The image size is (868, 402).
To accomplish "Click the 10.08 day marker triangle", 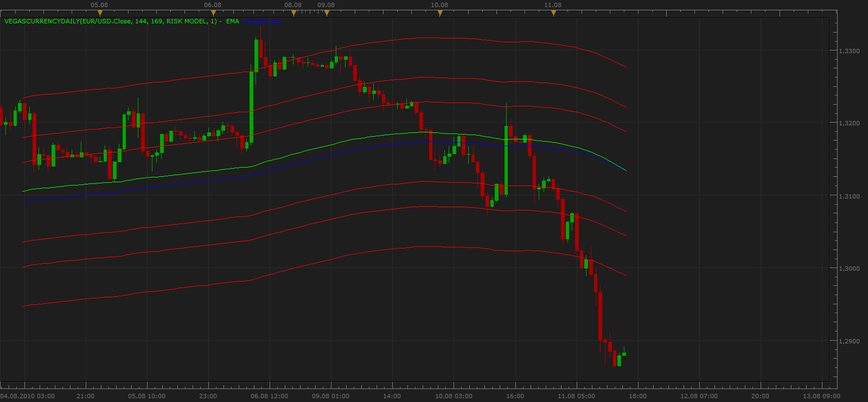I will tap(440, 13).
